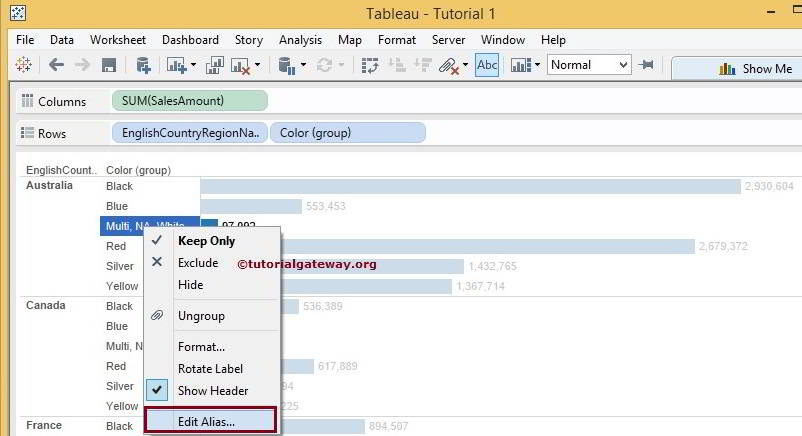Open the Map menu
The width and height of the screenshot is (802, 436).
click(350, 40)
